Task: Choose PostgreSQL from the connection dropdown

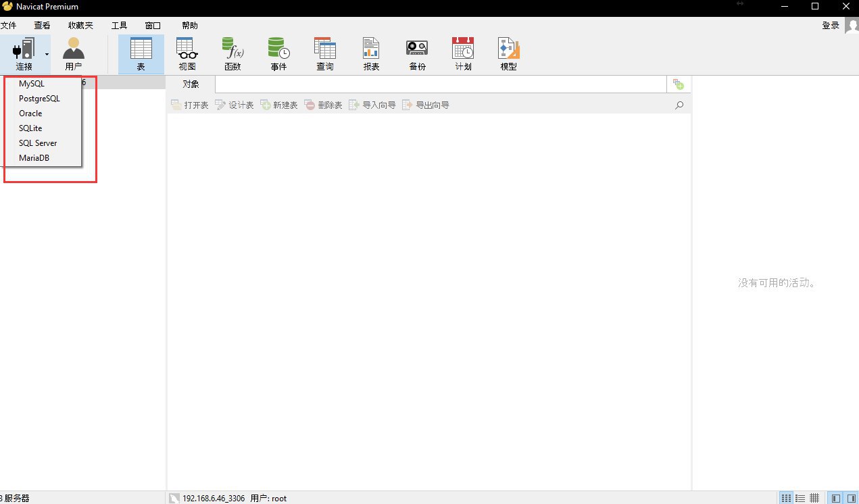Action: (x=39, y=99)
